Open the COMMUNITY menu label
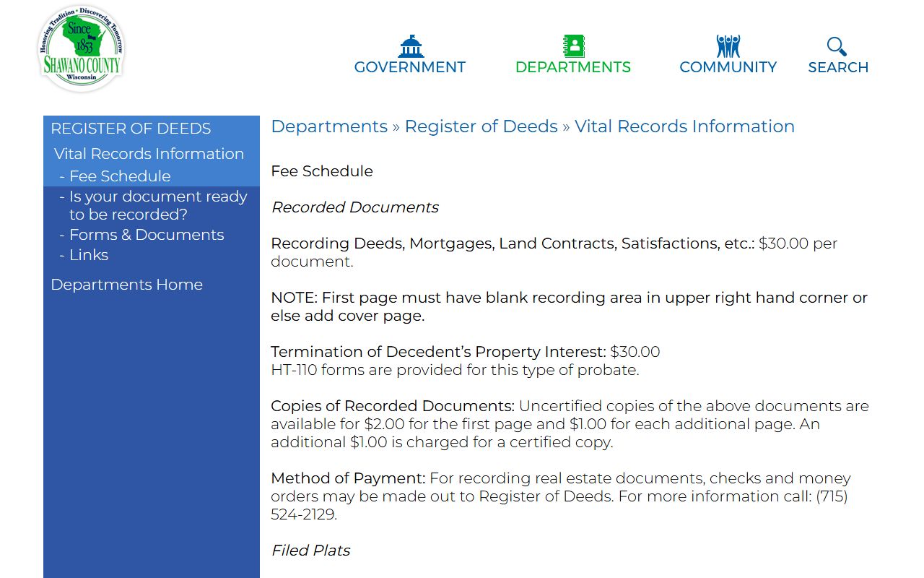The height and width of the screenshot is (578, 924). pos(728,67)
